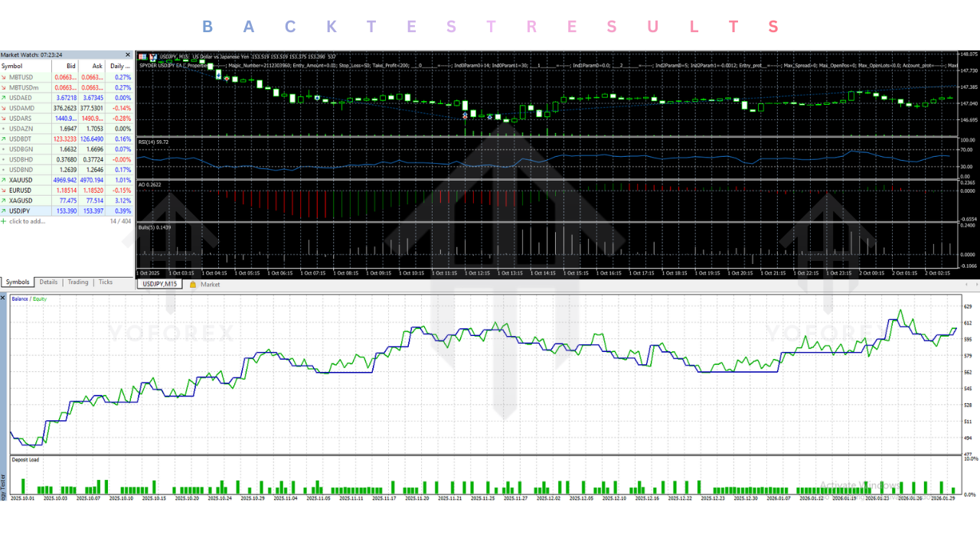This screenshot has width=980, height=551.
Task: Click the green plus icon to add a symbol
Action: (x=5, y=221)
